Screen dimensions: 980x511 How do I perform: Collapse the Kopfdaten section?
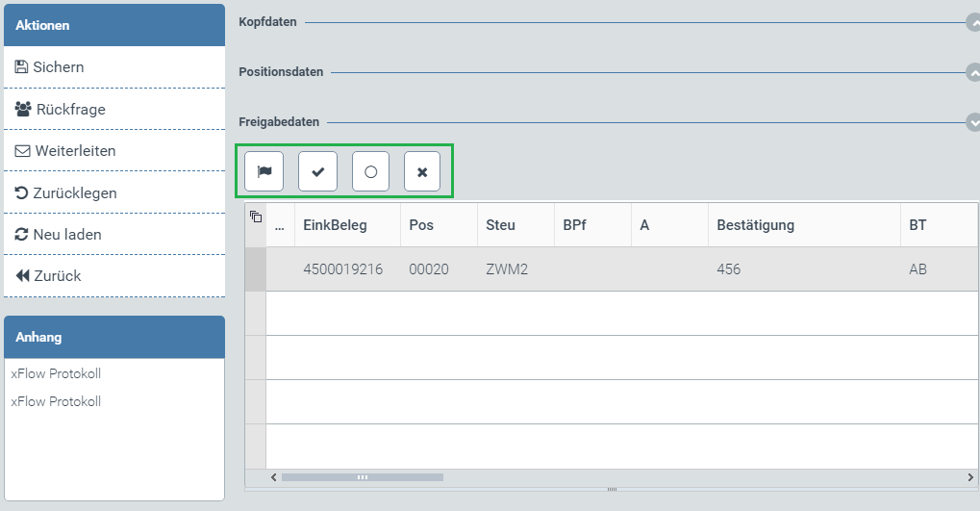coord(972,22)
